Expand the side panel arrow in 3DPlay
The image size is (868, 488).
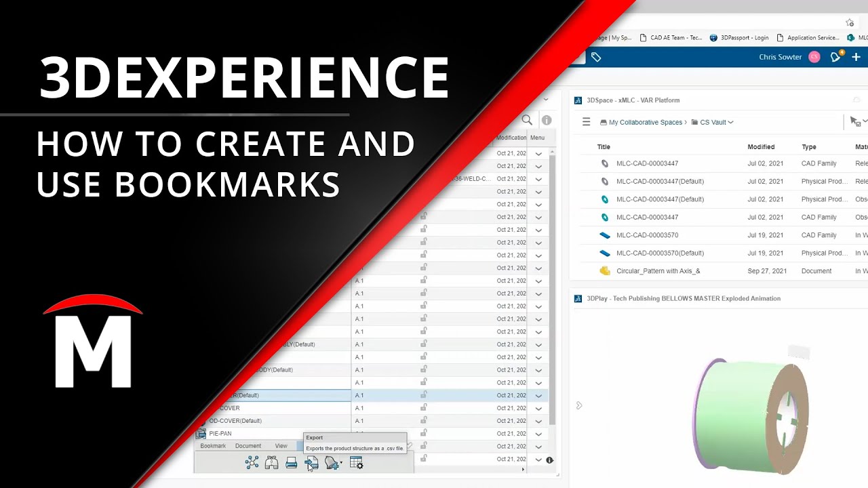578,405
